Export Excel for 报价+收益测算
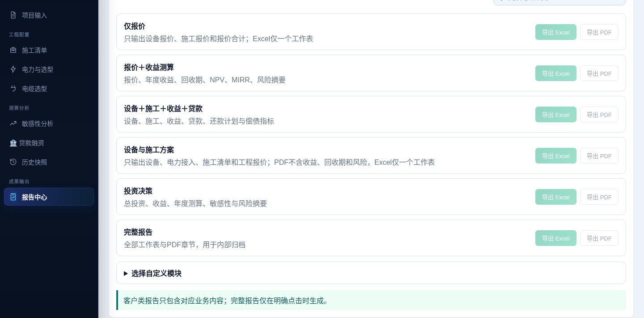 (556, 73)
